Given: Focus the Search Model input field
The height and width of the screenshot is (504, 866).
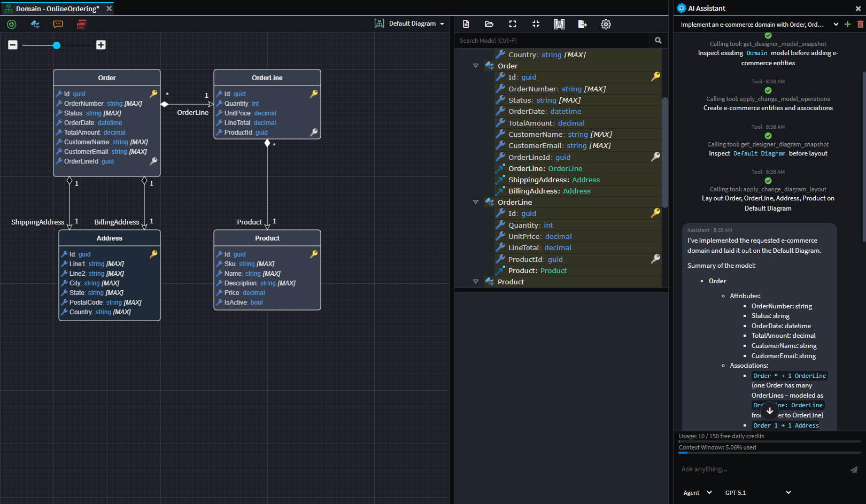Looking at the screenshot, I should tap(553, 41).
